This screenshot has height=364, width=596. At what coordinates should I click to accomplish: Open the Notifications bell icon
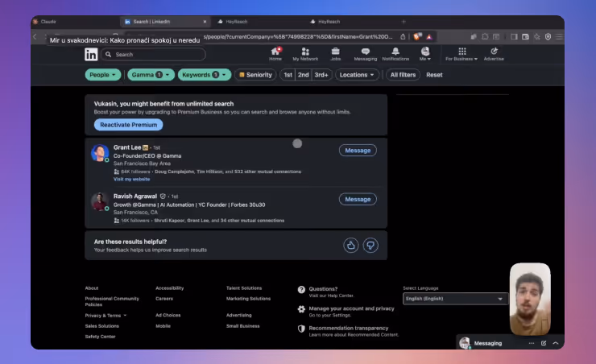tap(395, 54)
